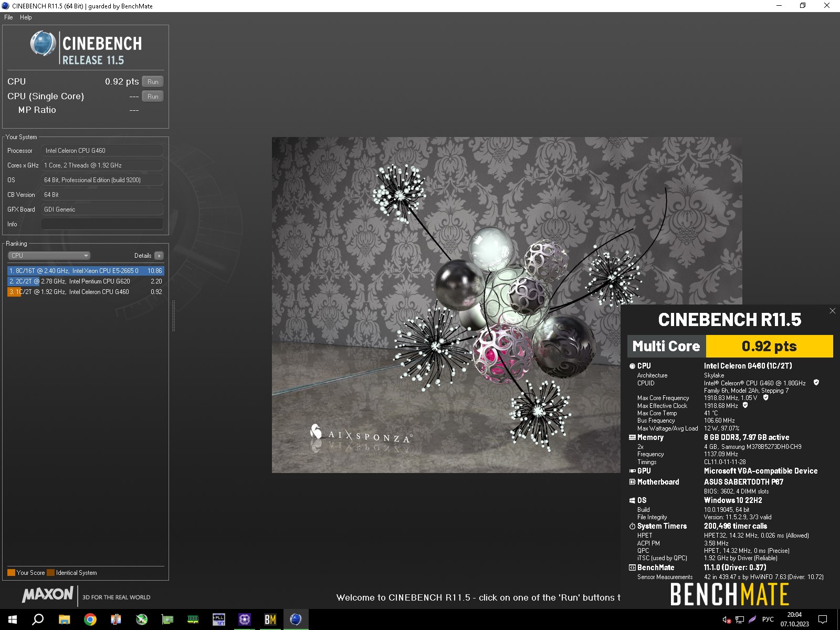Click the Memory module icon in BenchMate panel
840x630 pixels.
[x=632, y=437]
